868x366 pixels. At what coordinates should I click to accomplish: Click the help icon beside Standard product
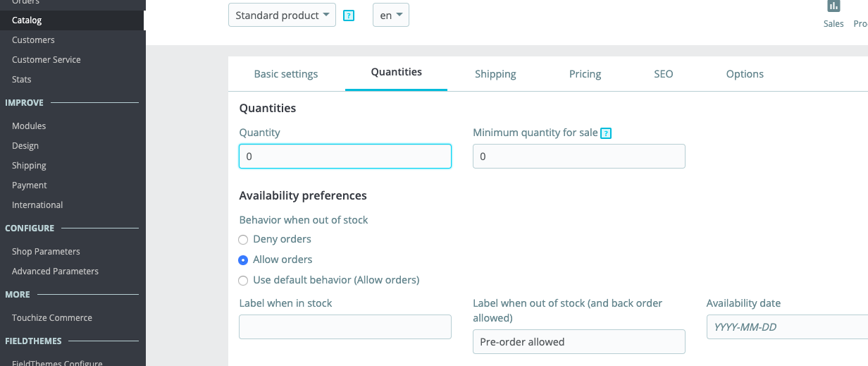(349, 16)
